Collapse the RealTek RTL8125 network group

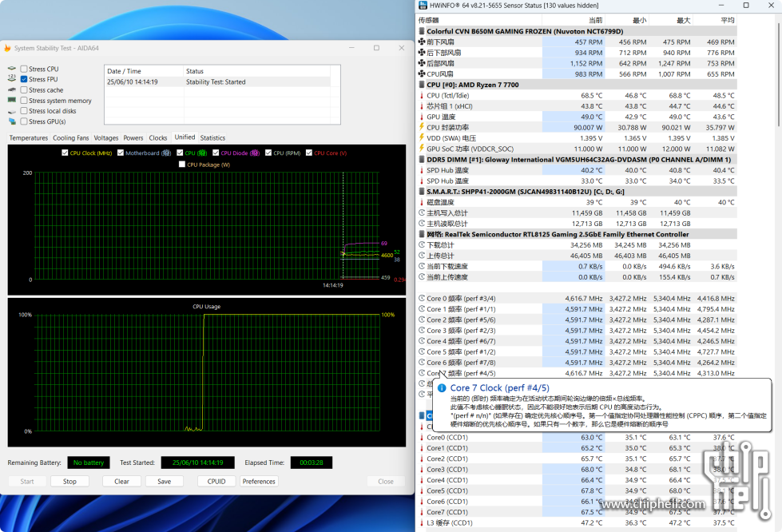point(422,234)
